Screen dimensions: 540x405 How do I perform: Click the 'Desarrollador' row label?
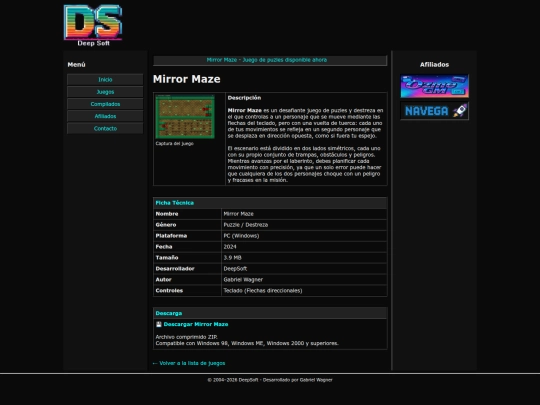click(175, 269)
